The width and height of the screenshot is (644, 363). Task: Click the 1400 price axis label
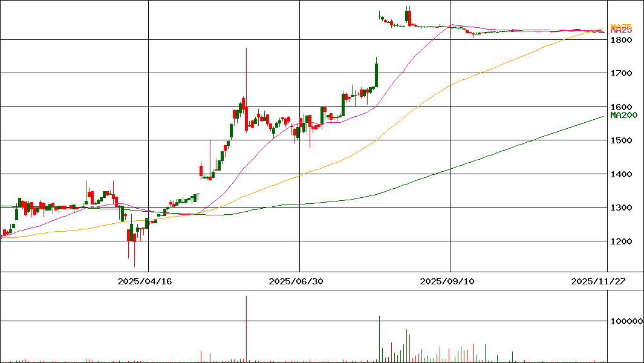[x=621, y=174]
